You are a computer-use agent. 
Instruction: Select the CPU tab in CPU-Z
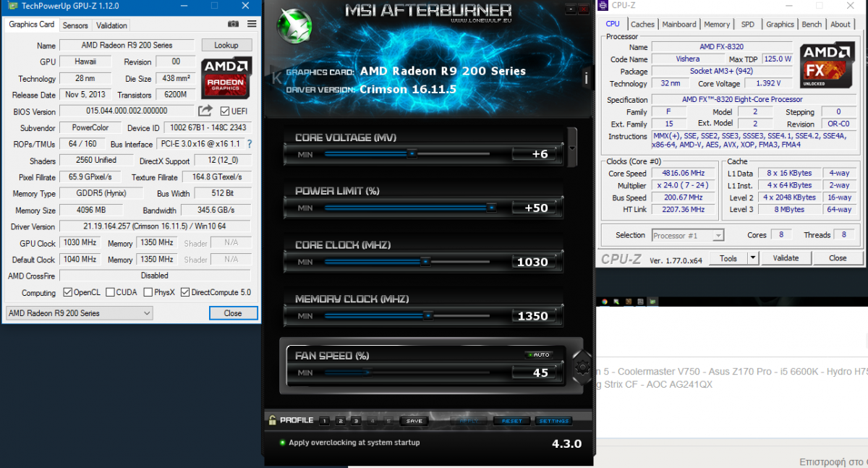coord(613,24)
